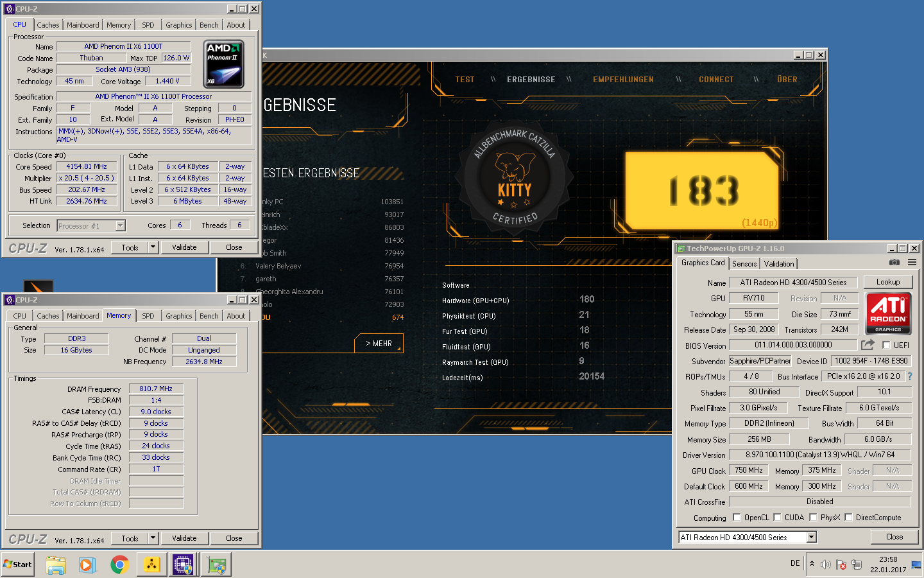Open the ÜBER menu in Catzilla
Image resolution: width=924 pixels, height=578 pixels.
click(x=787, y=80)
